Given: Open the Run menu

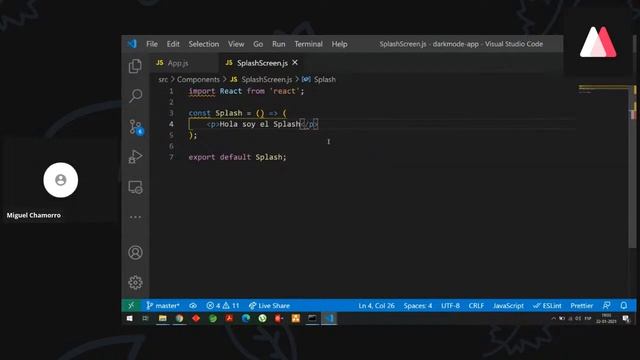Looking at the screenshot, I should [x=279, y=44].
